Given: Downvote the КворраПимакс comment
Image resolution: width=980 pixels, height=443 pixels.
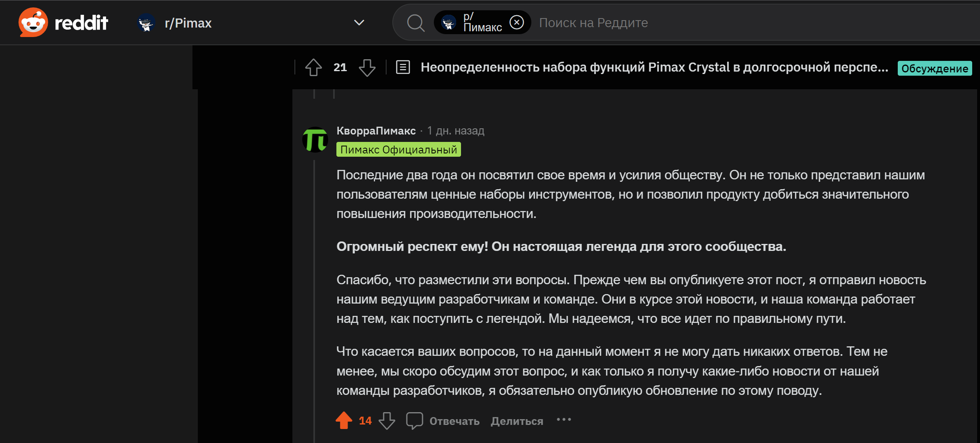Looking at the screenshot, I should (x=387, y=420).
